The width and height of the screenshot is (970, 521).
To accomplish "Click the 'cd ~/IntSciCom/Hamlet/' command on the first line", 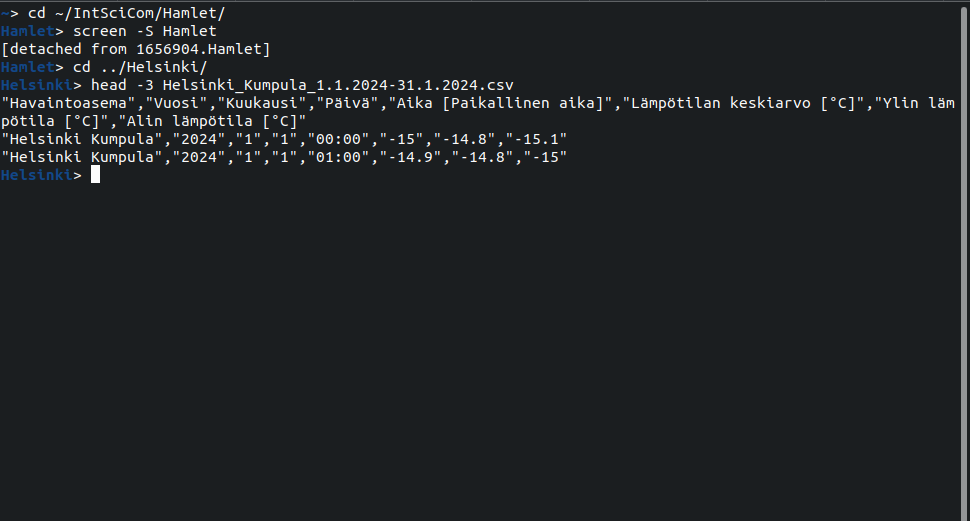I will coord(126,13).
